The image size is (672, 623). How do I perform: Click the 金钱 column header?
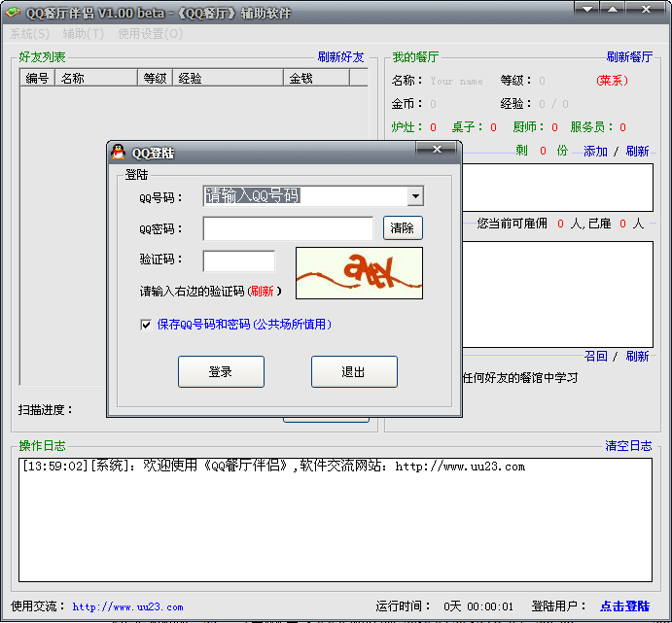(x=316, y=78)
